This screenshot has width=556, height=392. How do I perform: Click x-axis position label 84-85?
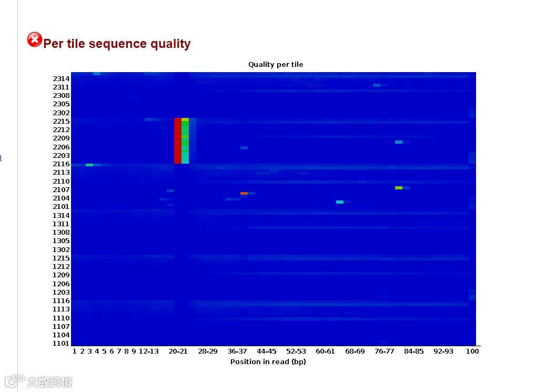click(414, 351)
